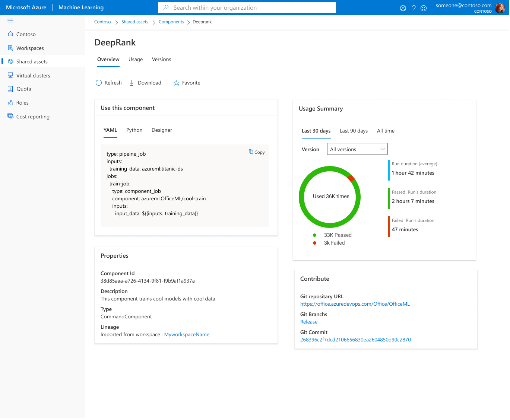Open the user profile avatar
Screen dimensions: 510x420
click(x=500, y=8)
